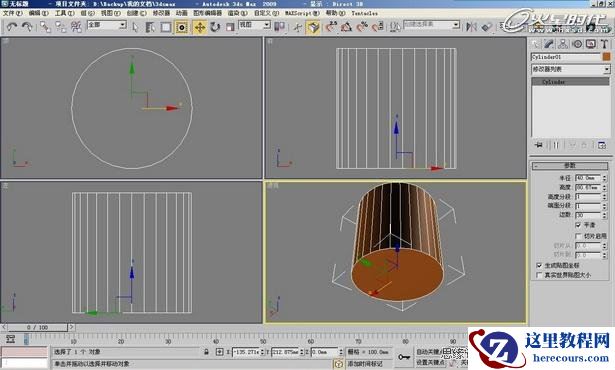Uncheck the 生成贴图坐标 mapping coords checkbox

coord(539,265)
